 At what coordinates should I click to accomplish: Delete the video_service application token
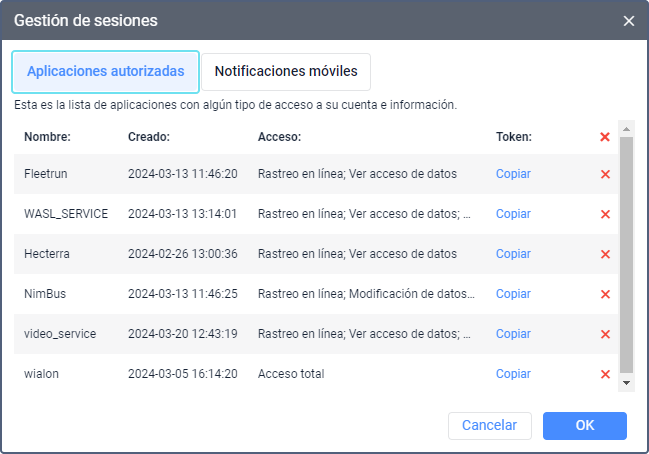pyautogui.click(x=605, y=334)
